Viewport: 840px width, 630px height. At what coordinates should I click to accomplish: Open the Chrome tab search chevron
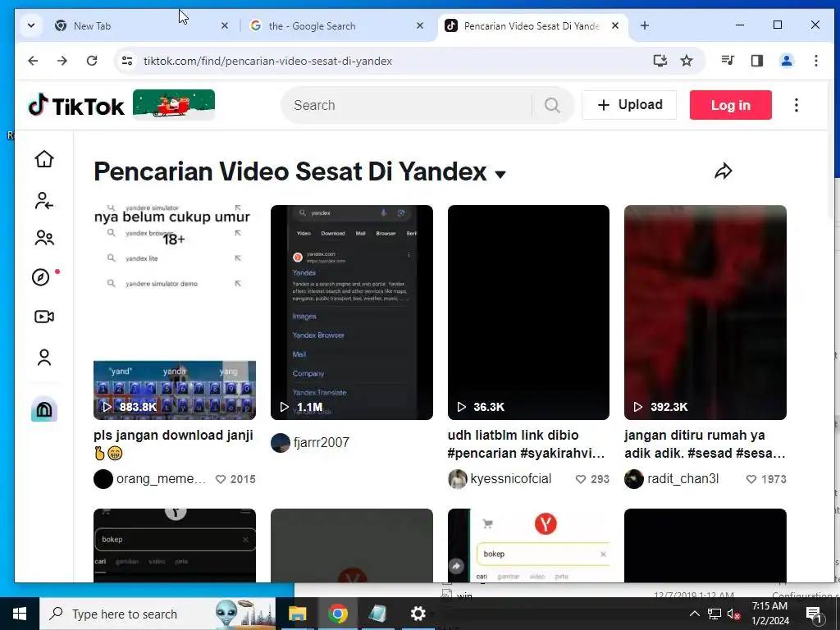click(31, 25)
